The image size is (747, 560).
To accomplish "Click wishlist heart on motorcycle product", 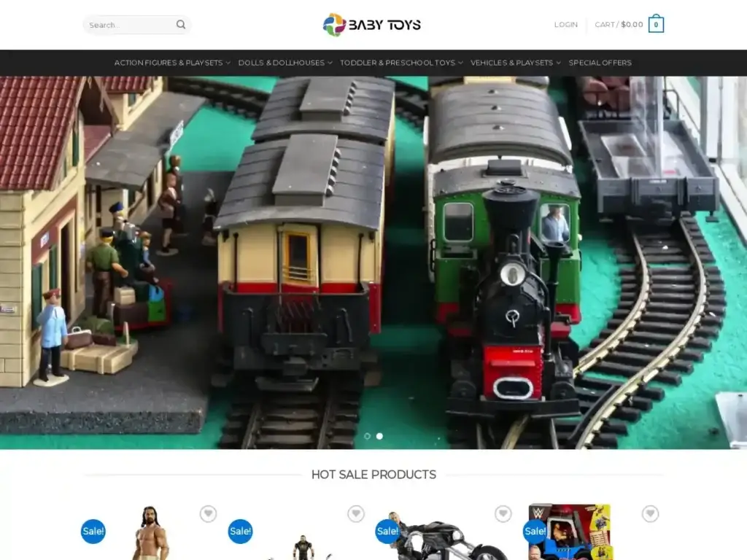I will click(503, 514).
